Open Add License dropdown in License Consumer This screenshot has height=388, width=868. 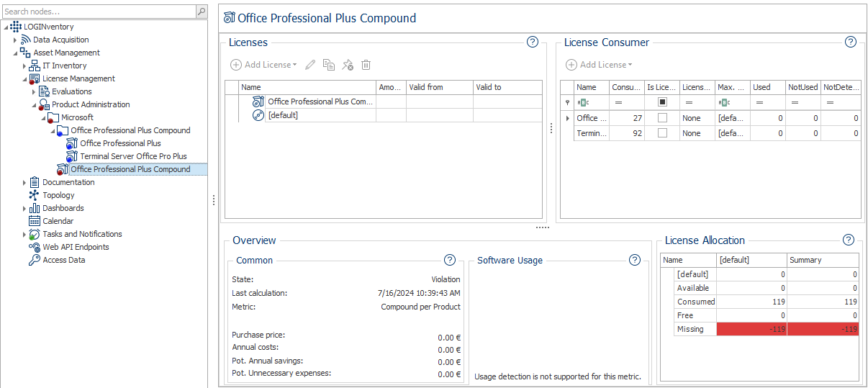[x=599, y=65]
